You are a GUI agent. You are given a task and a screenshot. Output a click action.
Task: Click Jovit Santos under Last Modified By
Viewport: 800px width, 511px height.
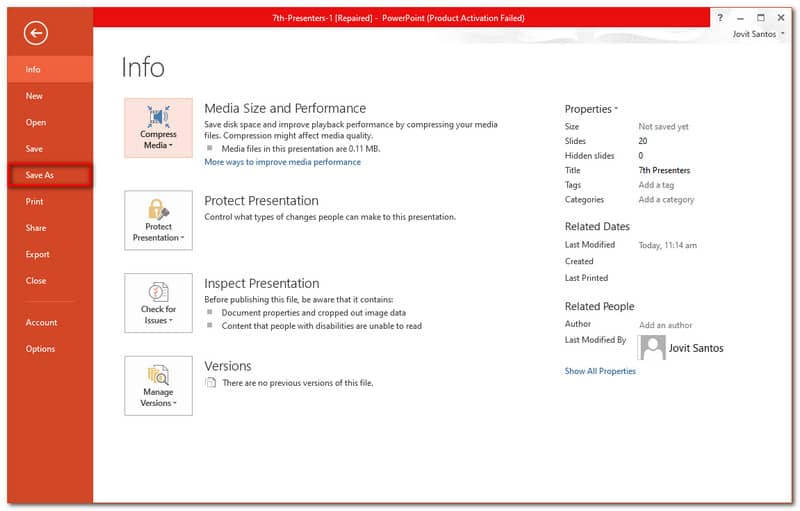click(696, 348)
